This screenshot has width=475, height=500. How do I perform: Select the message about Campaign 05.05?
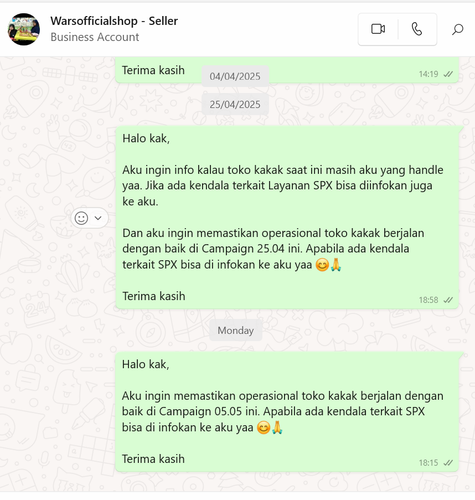point(287,412)
